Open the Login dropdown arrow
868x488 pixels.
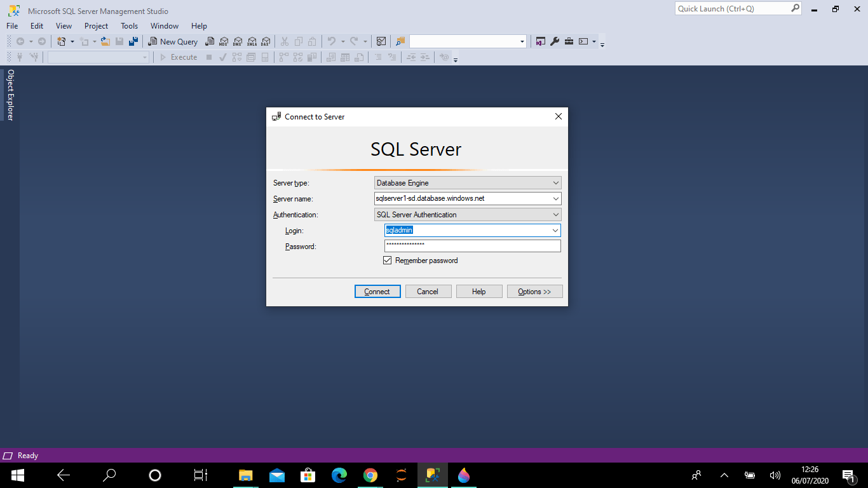pyautogui.click(x=555, y=231)
